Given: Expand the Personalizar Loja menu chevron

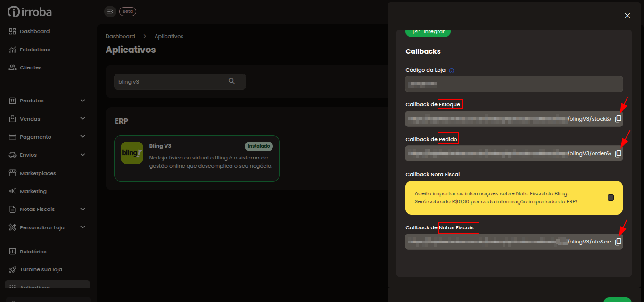Looking at the screenshot, I should point(83,227).
